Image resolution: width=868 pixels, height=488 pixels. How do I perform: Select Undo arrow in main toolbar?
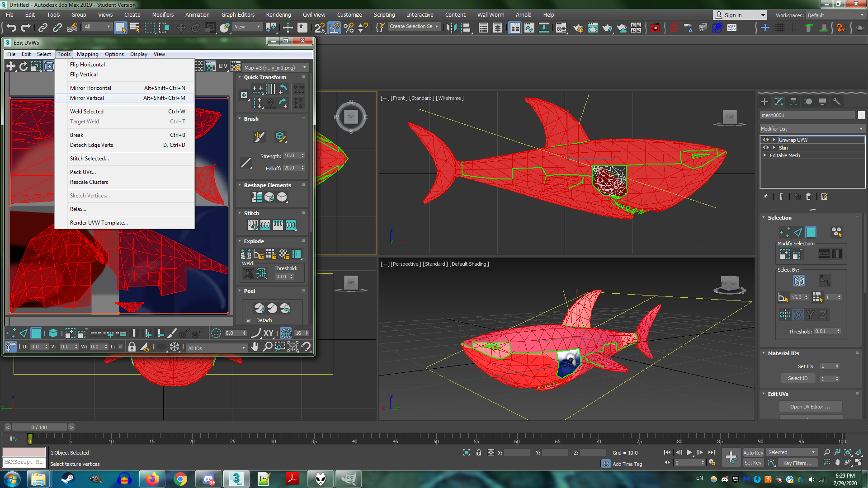coord(11,28)
